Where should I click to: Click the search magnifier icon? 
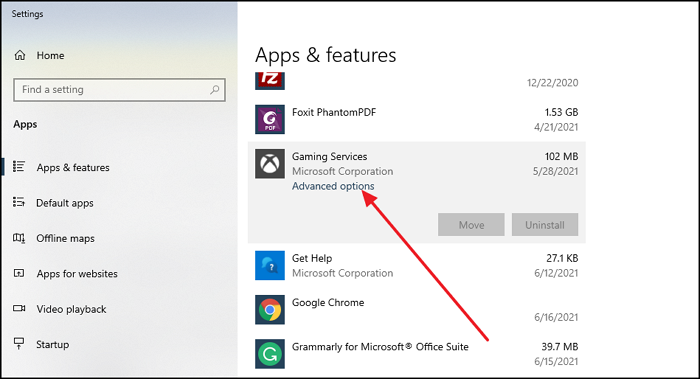[x=215, y=90]
